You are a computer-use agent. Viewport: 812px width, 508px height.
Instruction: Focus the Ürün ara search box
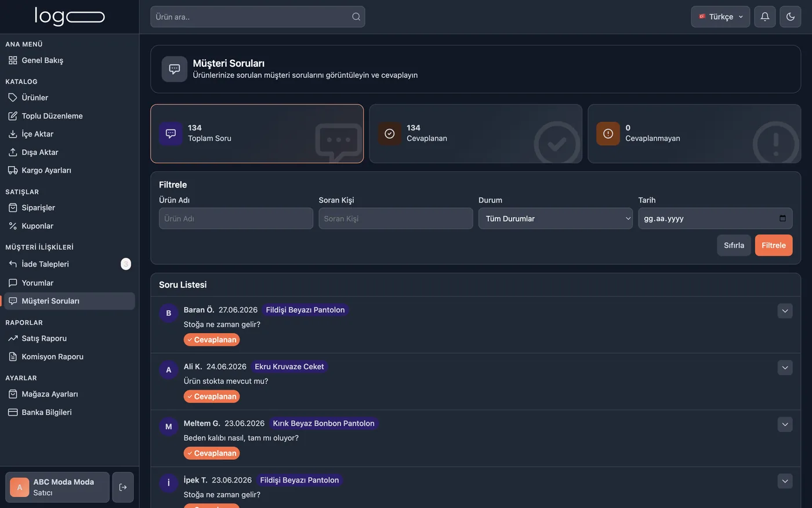tap(258, 17)
